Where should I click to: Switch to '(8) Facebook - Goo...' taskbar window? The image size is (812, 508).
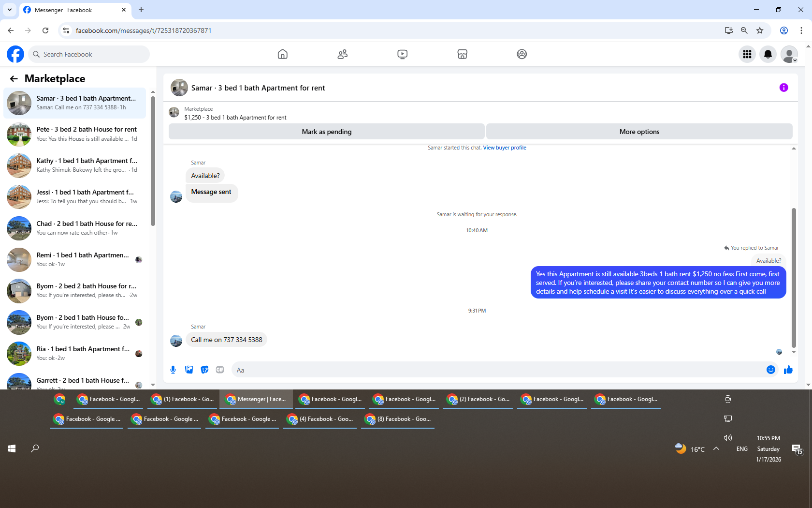pos(398,419)
